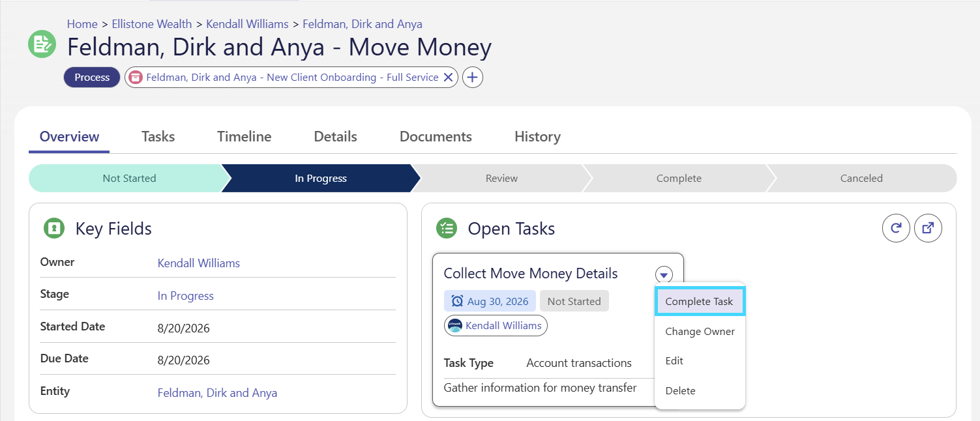Add a new process with the plus button
Image resolution: width=980 pixels, height=421 pixels.
[x=473, y=78]
